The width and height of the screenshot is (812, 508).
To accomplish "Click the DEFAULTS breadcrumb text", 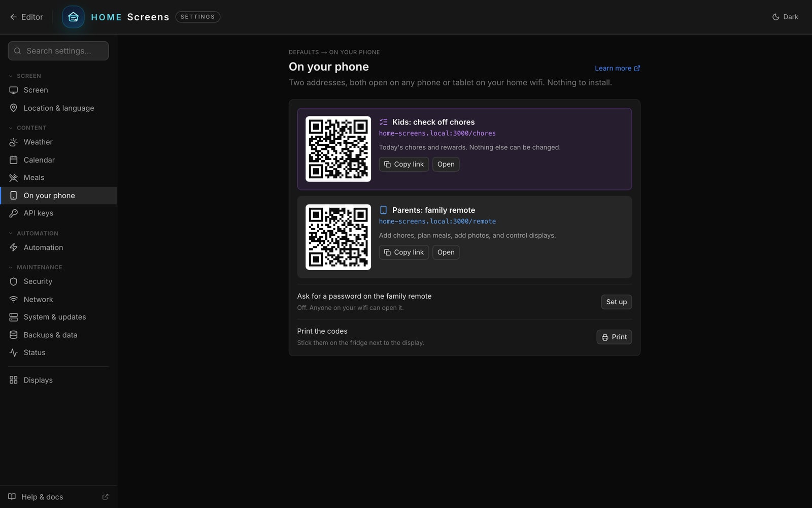I will (x=303, y=52).
